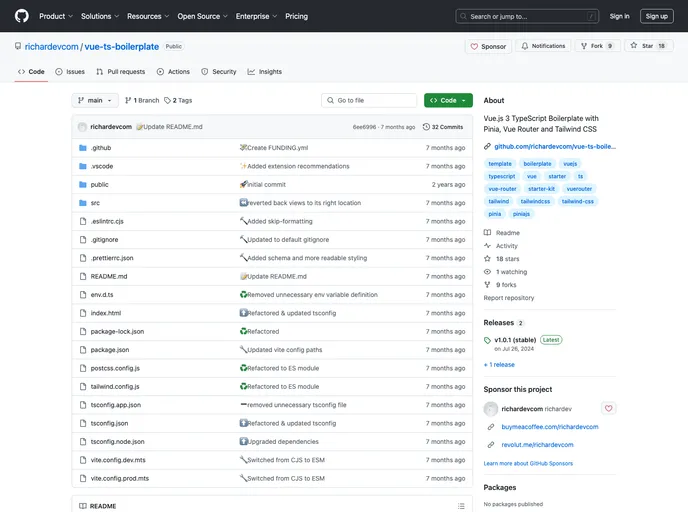
Task: Click the .gitignore file icon
Action: click(x=82, y=240)
